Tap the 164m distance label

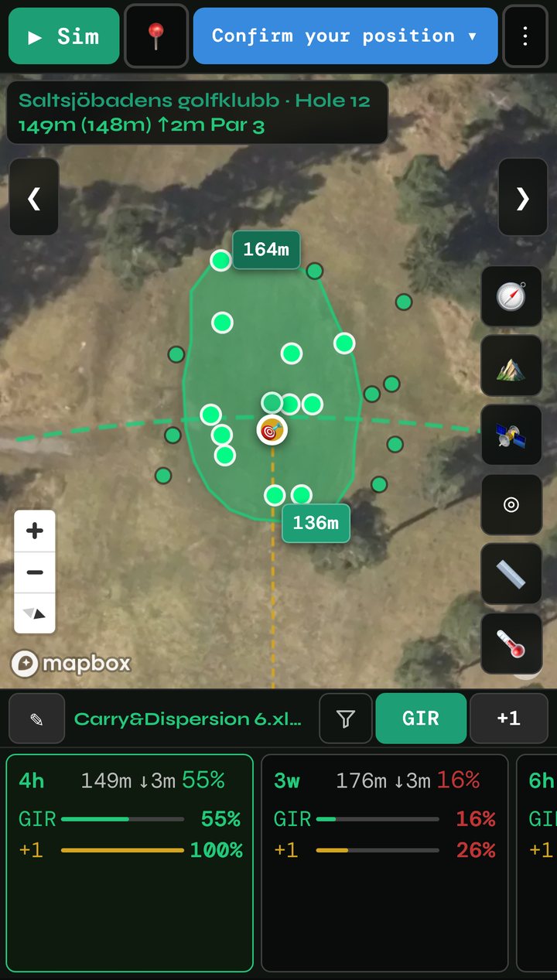point(266,249)
